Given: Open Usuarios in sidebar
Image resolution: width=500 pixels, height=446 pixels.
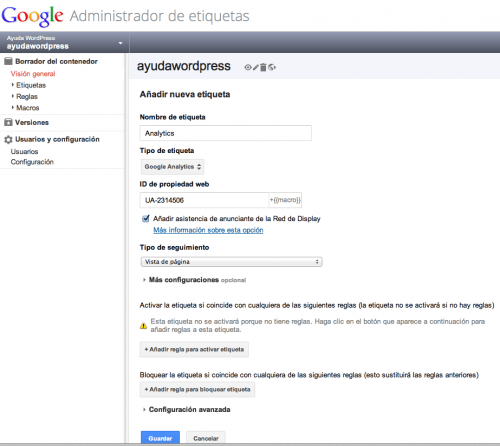Looking at the screenshot, I should [x=24, y=152].
